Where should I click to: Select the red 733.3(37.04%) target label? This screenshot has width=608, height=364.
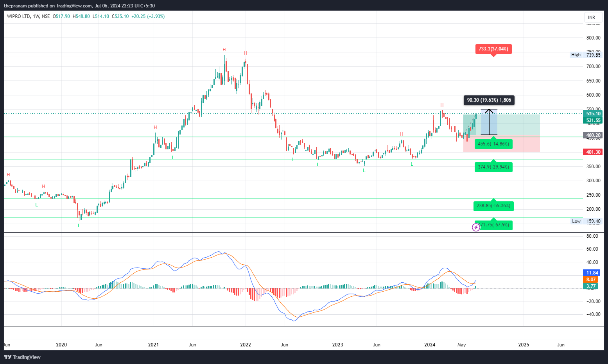coord(493,49)
